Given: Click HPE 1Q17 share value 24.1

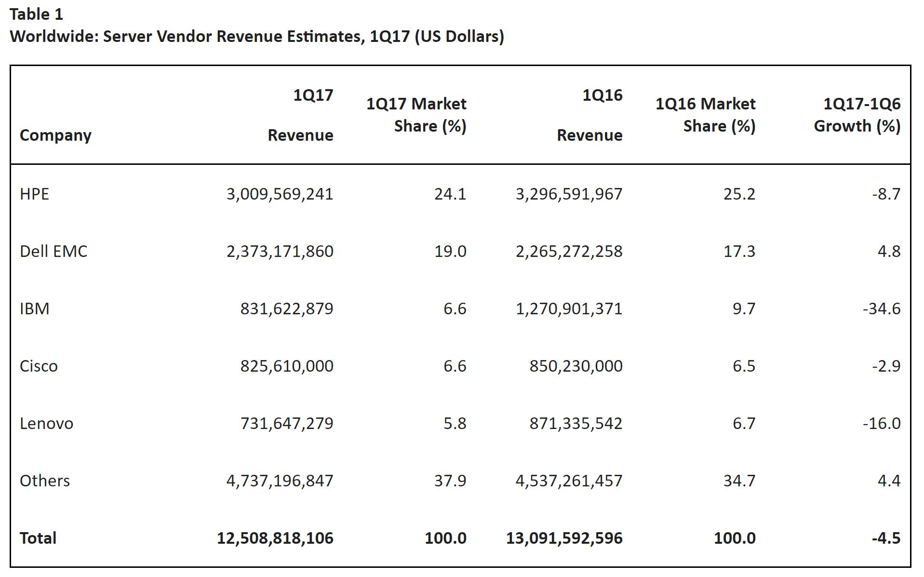Looking at the screenshot, I should [450, 194].
